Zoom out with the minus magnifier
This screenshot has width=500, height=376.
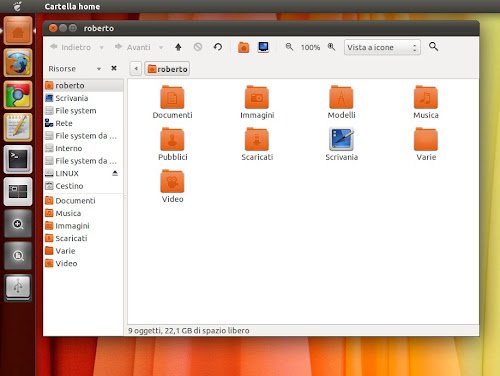coord(289,47)
